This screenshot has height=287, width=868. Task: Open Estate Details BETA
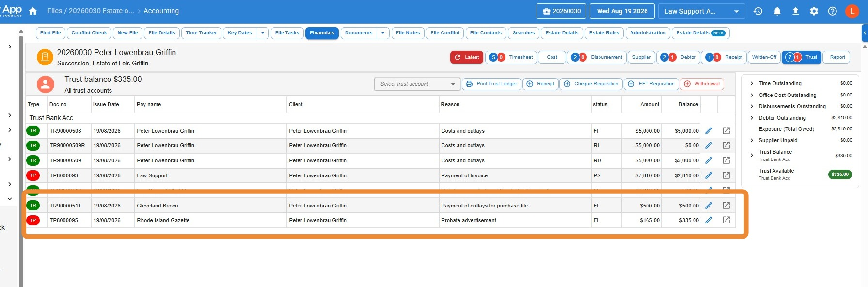700,33
